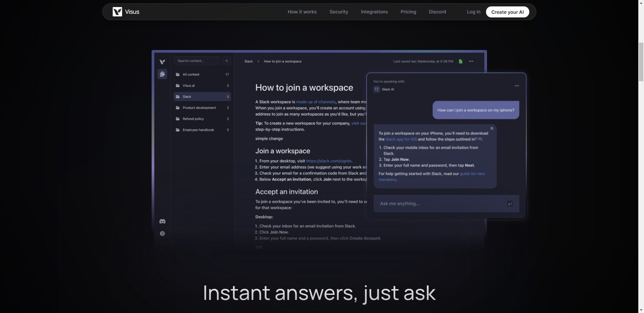This screenshot has height=313, width=644.
Task: Open the Discord nav link
Action: pyautogui.click(x=437, y=12)
